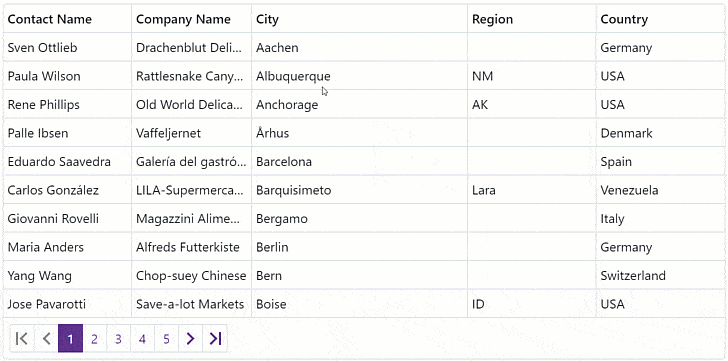This screenshot has width=728, height=361.
Task: Select the Barquisimeto city cell
Action: [359, 190]
